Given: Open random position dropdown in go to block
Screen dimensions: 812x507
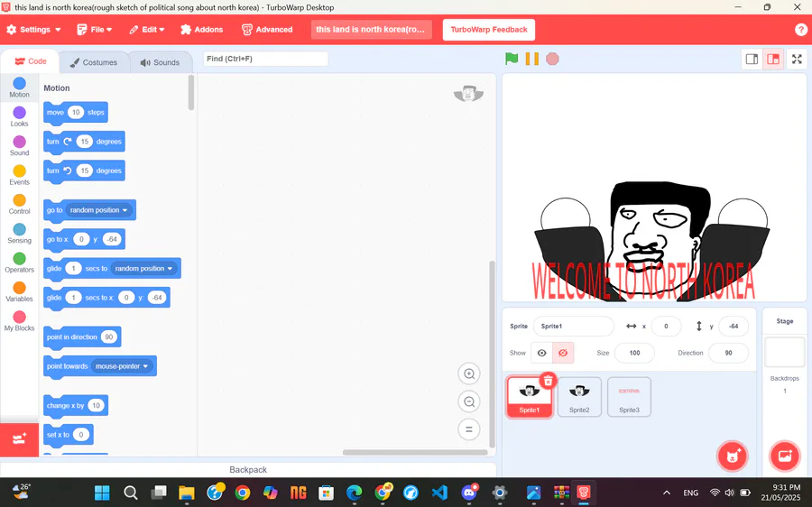Looking at the screenshot, I should tap(99, 210).
